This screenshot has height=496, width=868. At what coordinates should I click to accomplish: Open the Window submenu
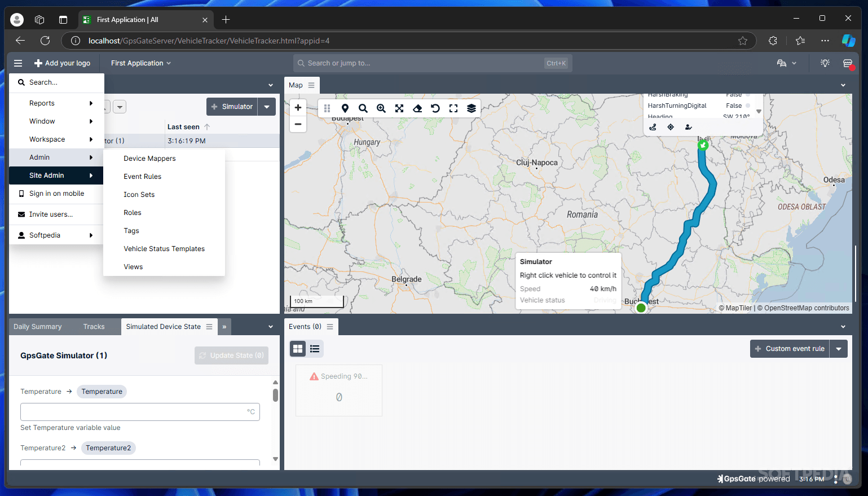coord(56,121)
